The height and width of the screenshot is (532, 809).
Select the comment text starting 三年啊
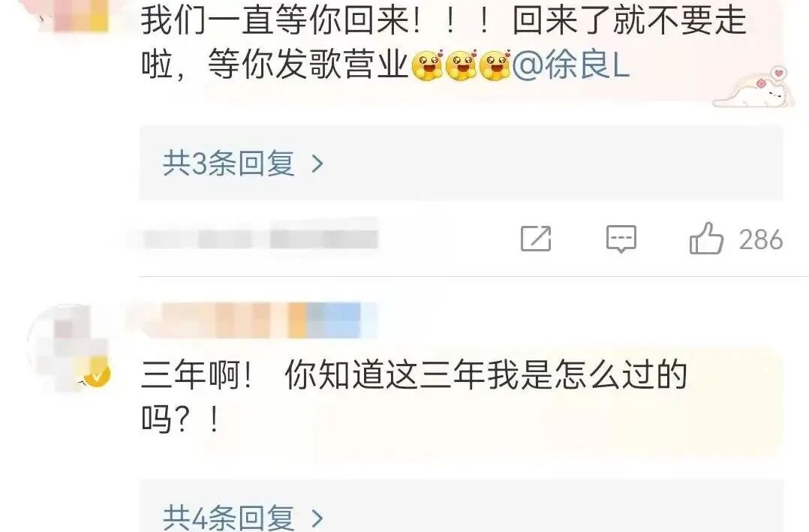(414, 396)
